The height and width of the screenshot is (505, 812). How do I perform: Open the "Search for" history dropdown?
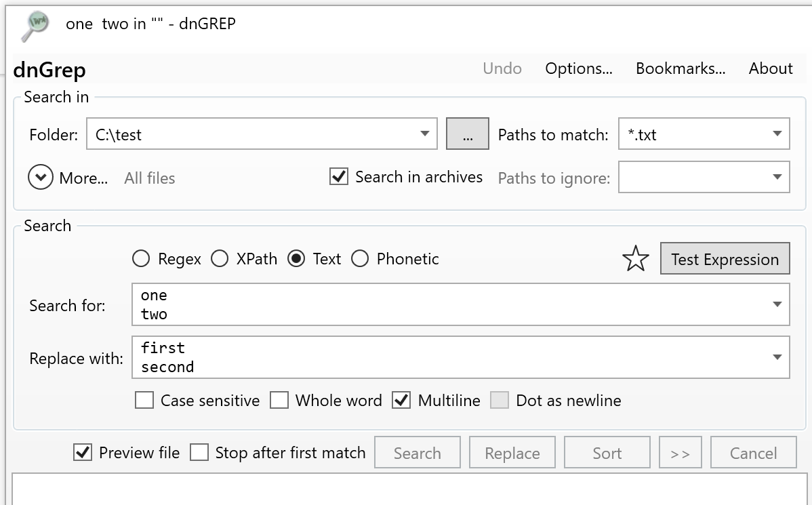778,304
